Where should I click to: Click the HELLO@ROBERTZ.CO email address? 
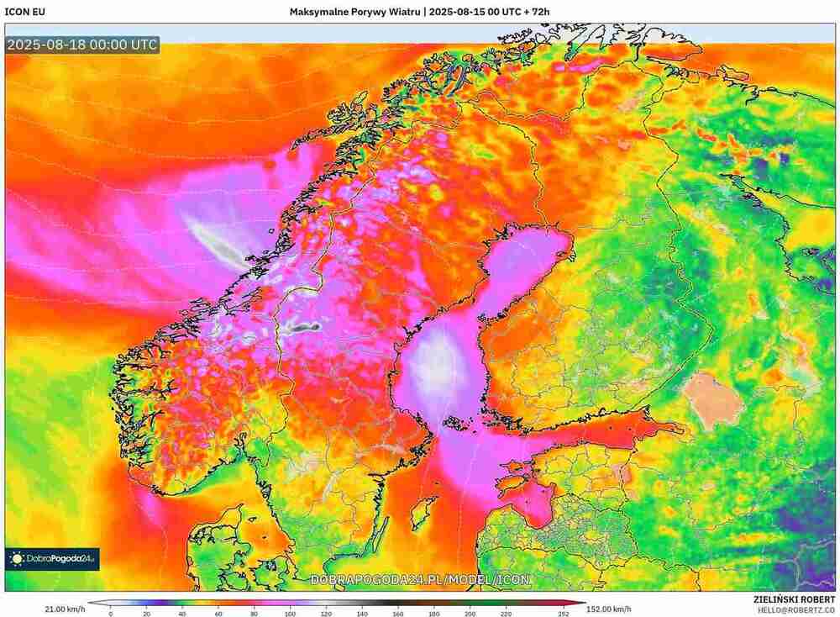click(794, 608)
